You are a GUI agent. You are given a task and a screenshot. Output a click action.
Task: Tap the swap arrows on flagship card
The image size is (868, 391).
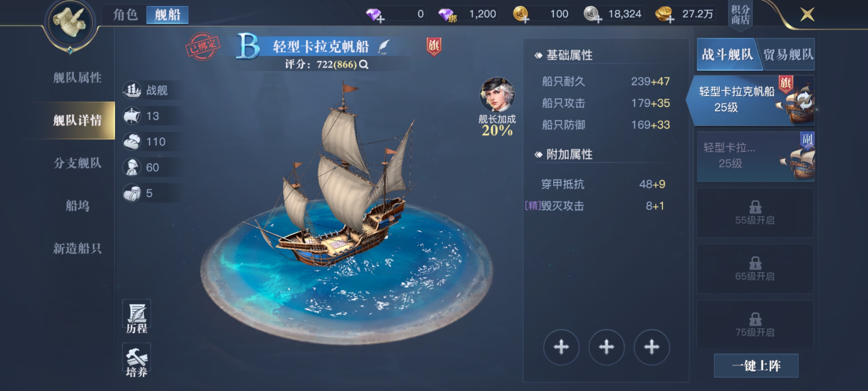pyautogui.click(x=805, y=101)
